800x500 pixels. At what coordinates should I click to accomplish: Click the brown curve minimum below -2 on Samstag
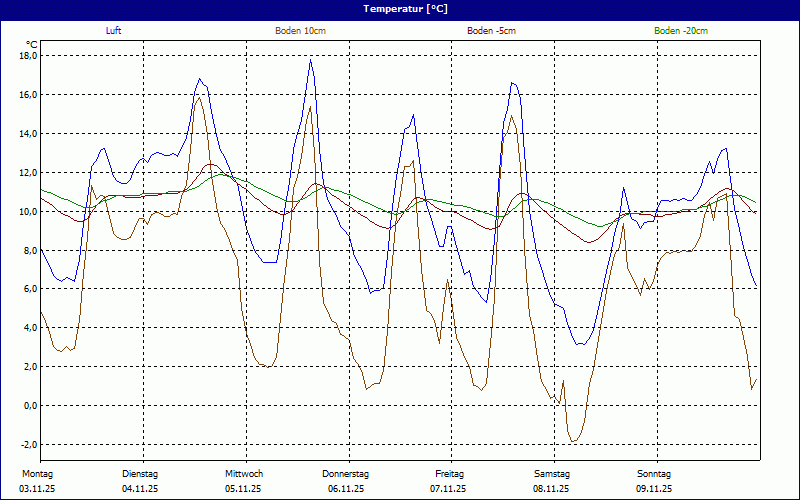coord(573,441)
